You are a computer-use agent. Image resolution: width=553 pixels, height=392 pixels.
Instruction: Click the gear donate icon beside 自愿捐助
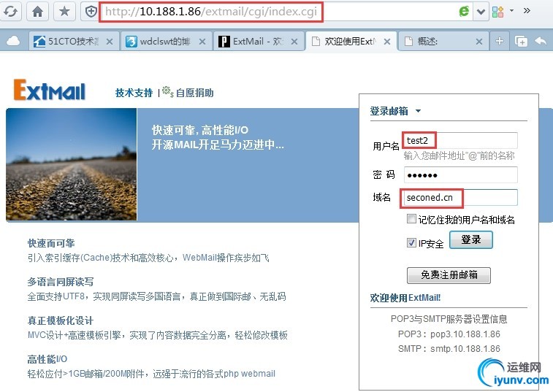coord(168,91)
